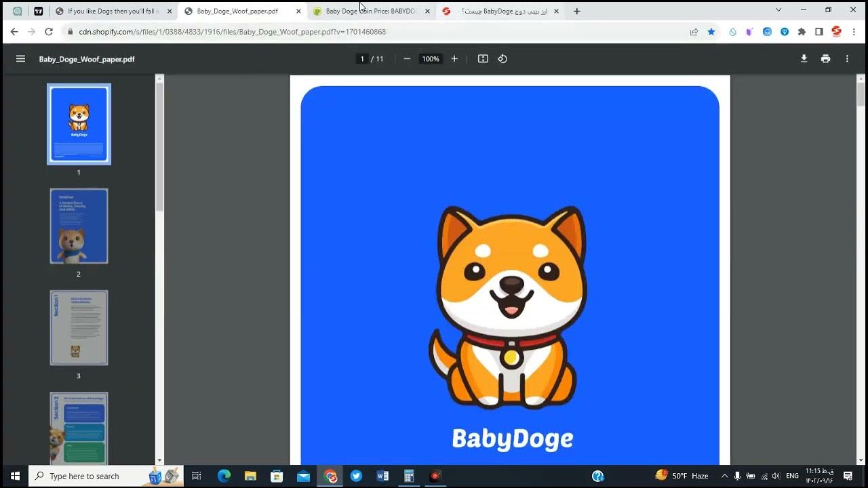The width and height of the screenshot is (868, 488).
Task: Click the page number input field
Action: 362,59
